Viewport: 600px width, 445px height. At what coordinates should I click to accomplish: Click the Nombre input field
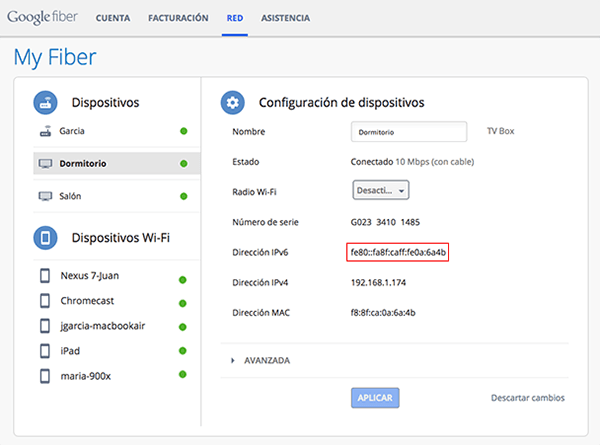[x=408, y=131]
